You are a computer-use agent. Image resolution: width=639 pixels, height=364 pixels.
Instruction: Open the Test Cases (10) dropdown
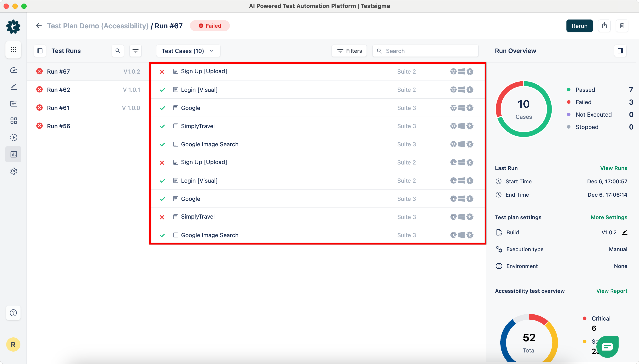coord(188,51)
